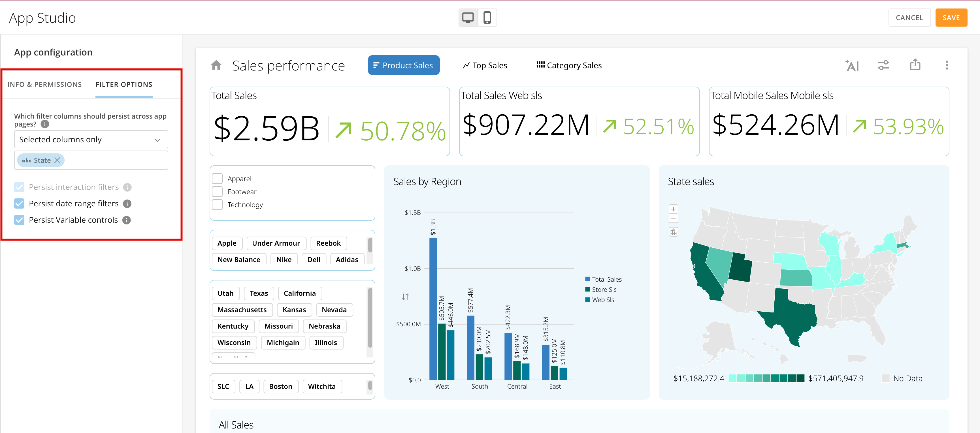
Task: Check the Footwear category
Action: [217, 192]
